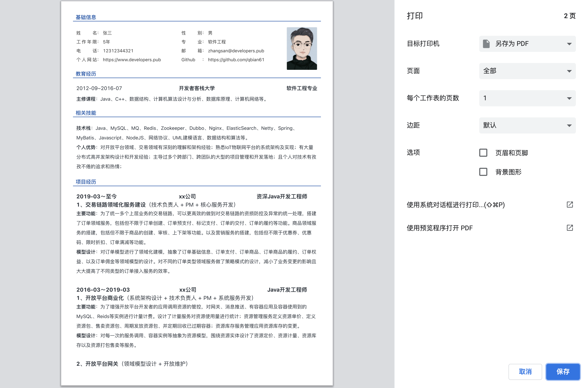Open system print dialog external-link icon
This screenshot has height=388, width=588.
click(x=570, y=205)
